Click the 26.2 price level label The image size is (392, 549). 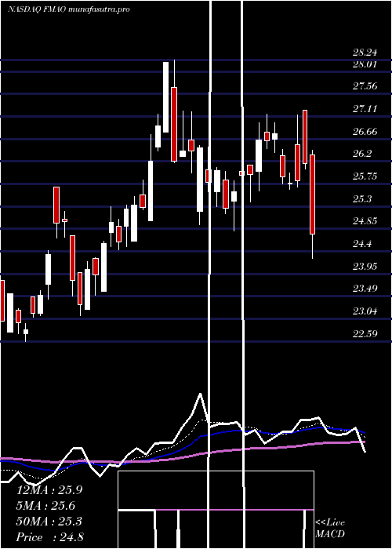362,154
